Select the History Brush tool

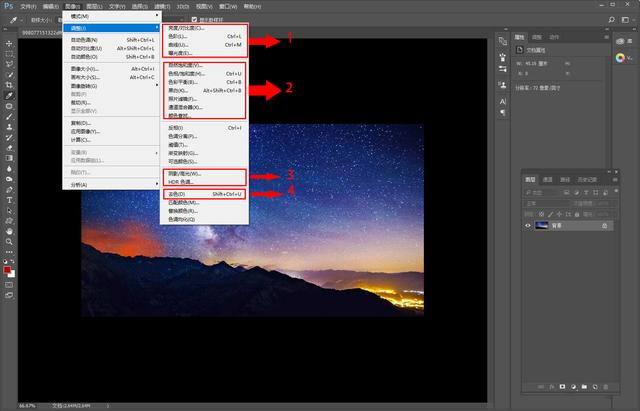[x=9, y=137]
